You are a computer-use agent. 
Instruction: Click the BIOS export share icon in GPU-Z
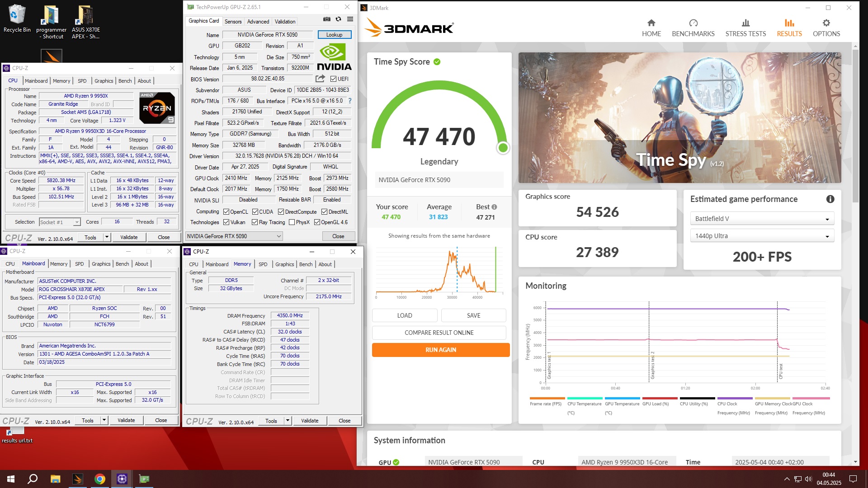(320, 79)
